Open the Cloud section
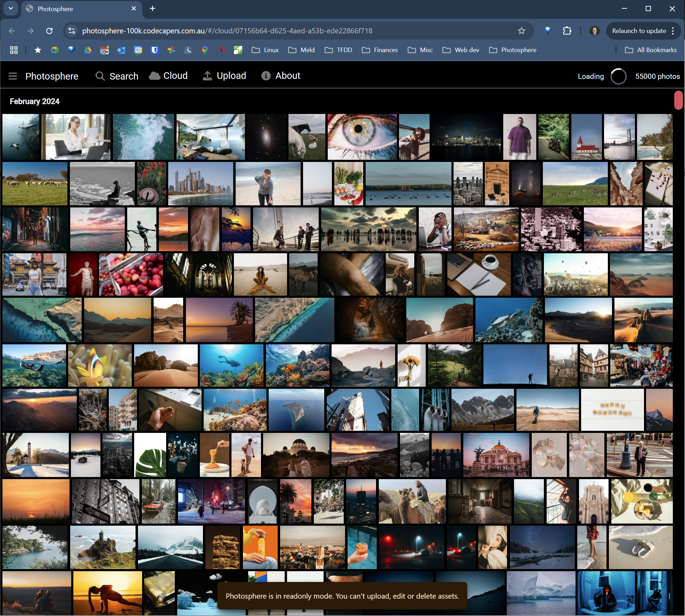The height and width of the screenshot is (616, 685). pyautogui.click(x=169, y=76)
